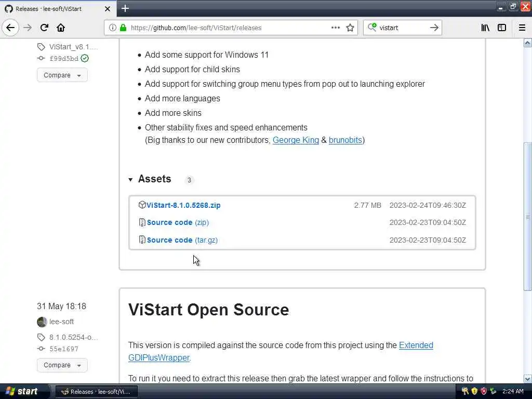Toggle the sidebar view icon
This screenshot has width=532, height=399.
(502, 28)
